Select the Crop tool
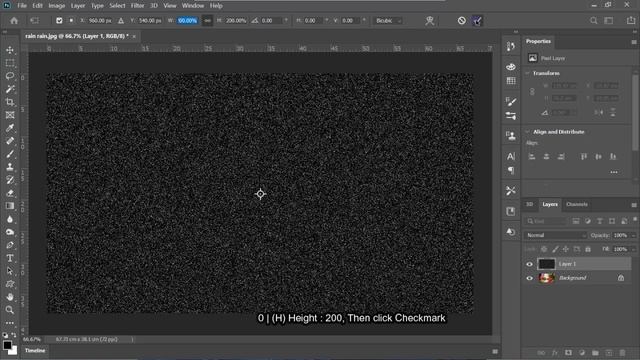This screenshot has width=640, height=360. [x=10, y=102]
